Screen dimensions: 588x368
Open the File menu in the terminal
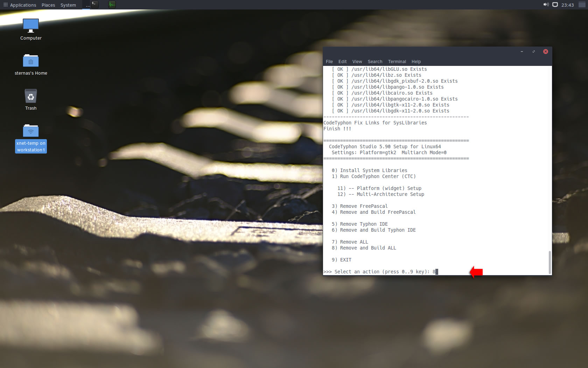click(329, 61)
